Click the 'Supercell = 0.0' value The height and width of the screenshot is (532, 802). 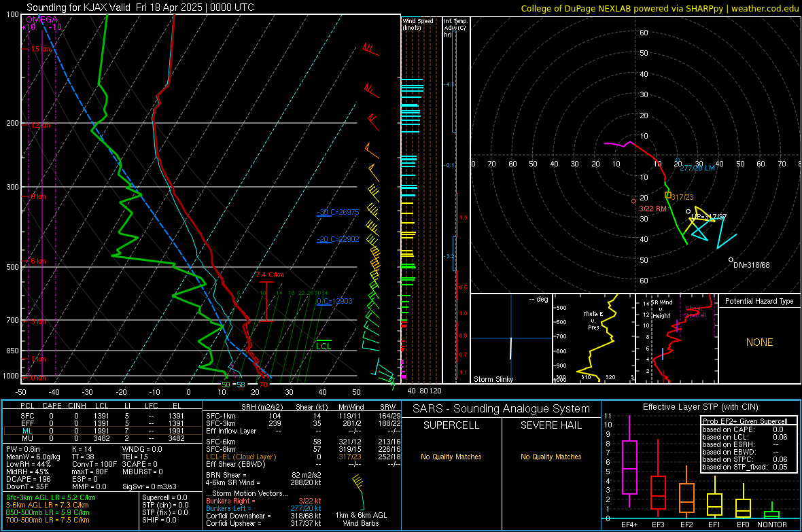point(164,497)
